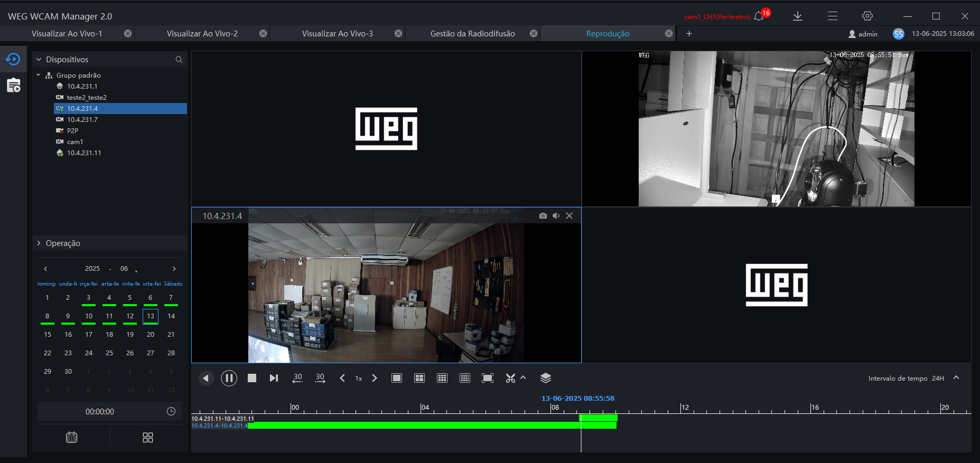Image resolution: width=980 pixels, height=463 pixels.
Task: Collapse the Intervalo de tempo 24H selector
Action: (x=956, y=377)
